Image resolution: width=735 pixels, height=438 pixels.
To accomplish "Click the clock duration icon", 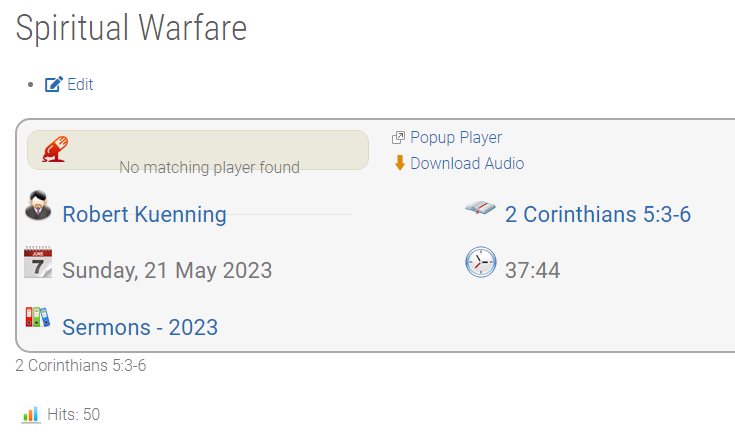I will tap(480, 262).
